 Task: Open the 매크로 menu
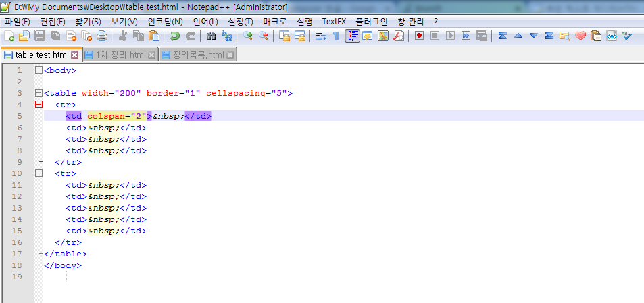click(x=275, y=22)
